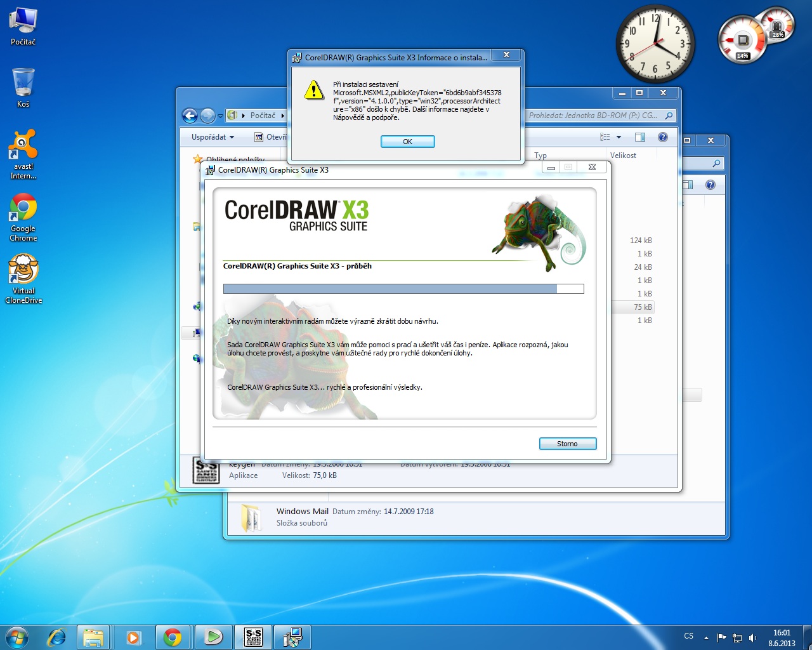Click the yellow warning icon in the error dialog

pos(314,90)
